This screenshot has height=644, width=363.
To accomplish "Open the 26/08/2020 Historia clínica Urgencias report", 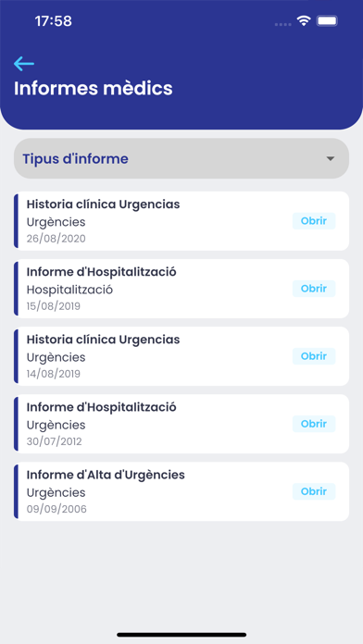I will 314,221.
